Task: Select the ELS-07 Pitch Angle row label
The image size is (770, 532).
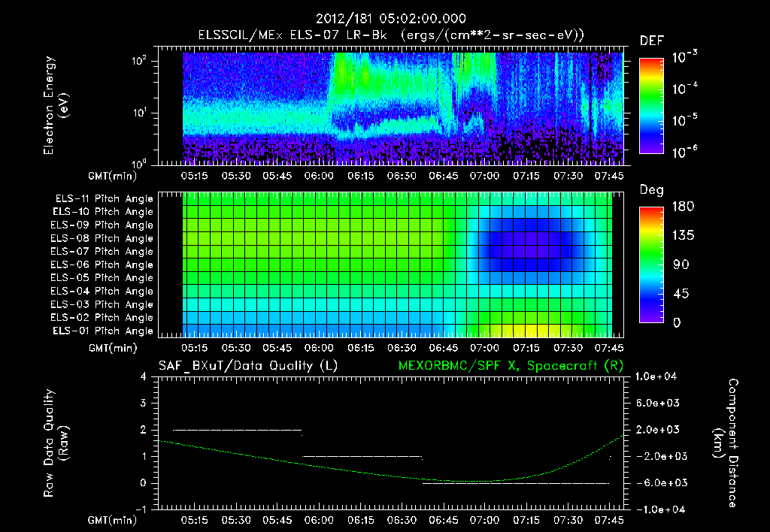Action: pyautogui.click(x=102, y=251)
